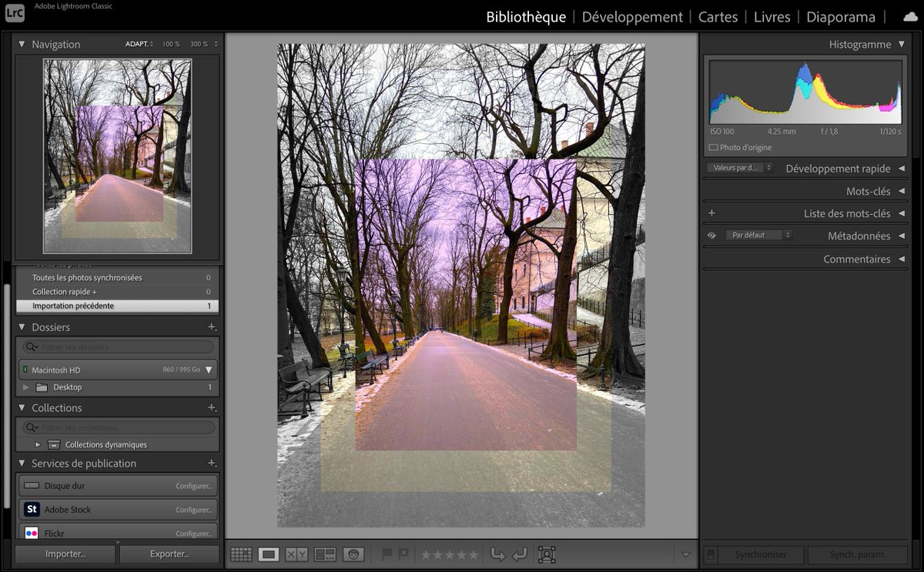Open the toolbar options dropdown triangle
Image resolution: width=924 pixels, height=572 pixels.
[686, 554]
